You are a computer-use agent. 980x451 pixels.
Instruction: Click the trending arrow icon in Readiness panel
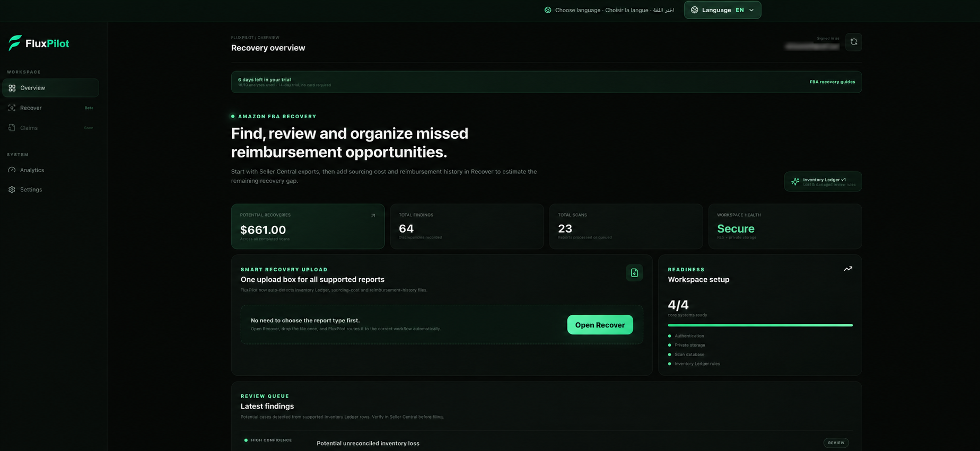coord(848,269)
